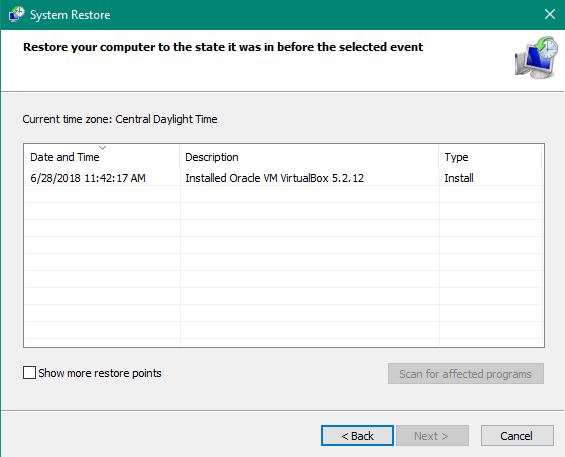The image size is (565, 457).
Task: Click the System Restore title bar icon
Action: tap(17, 14)
